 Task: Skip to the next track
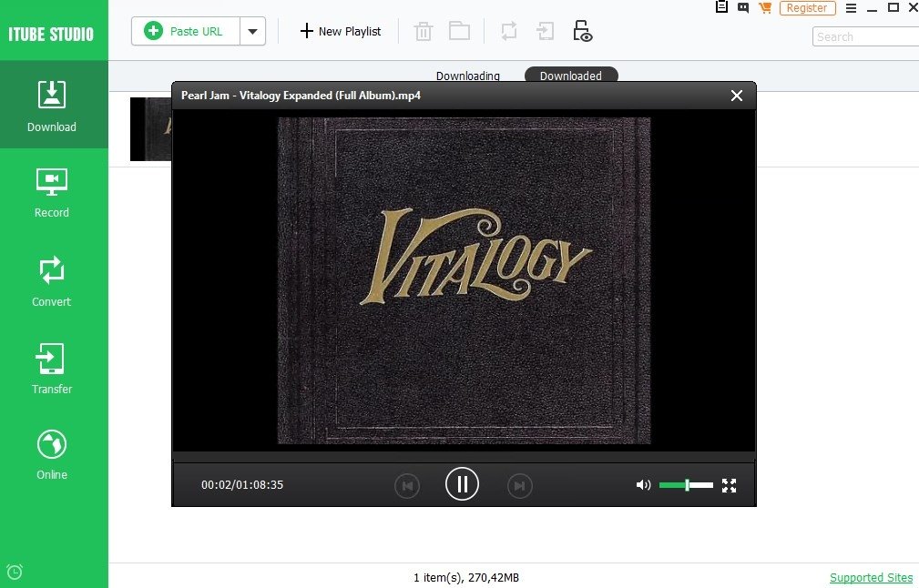click(x=519, y=485)
